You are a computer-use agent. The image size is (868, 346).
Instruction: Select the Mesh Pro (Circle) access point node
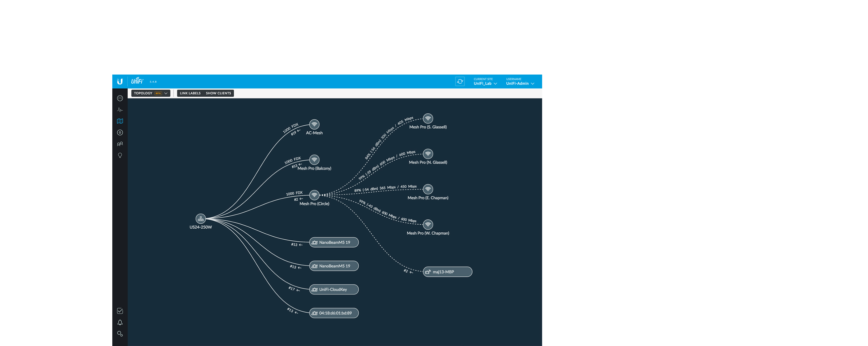coord(314,195)
